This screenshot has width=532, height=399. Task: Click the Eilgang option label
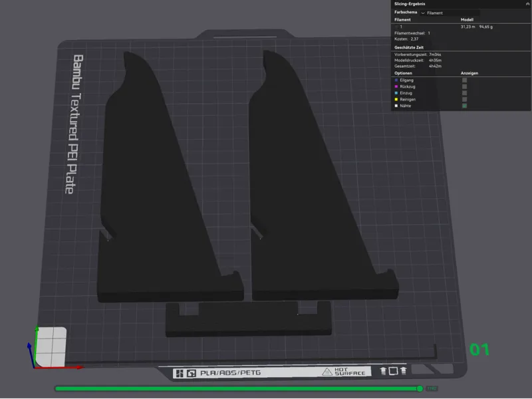pos(406,80)
